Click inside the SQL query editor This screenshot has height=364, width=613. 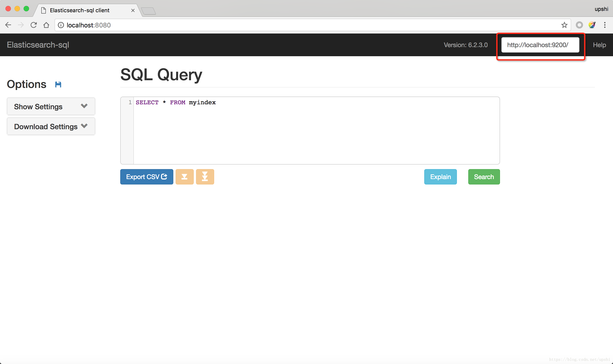click(316, 131)
